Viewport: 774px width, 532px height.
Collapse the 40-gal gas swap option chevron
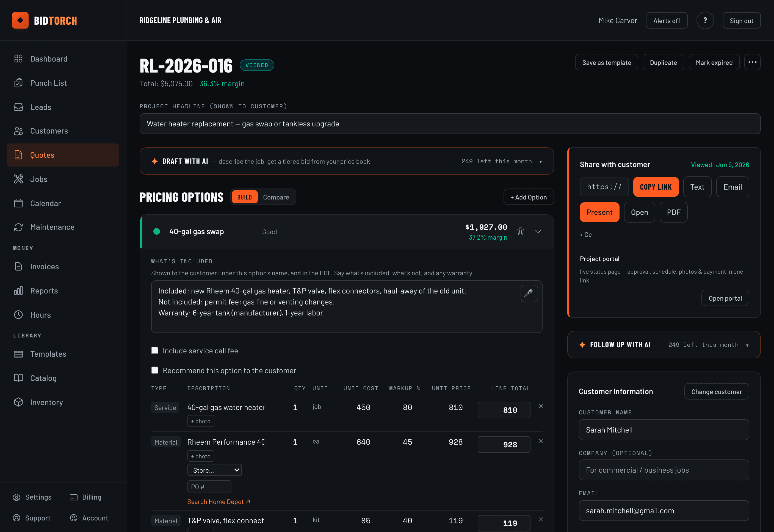(x=538, y=231)
